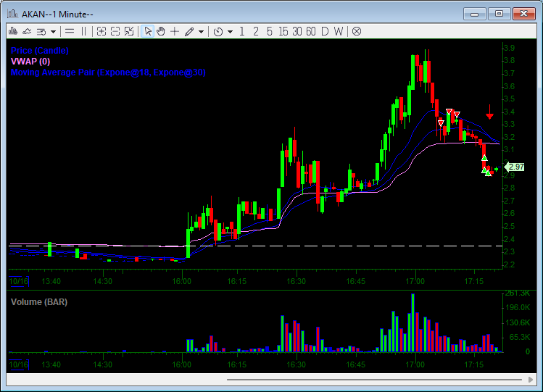Click the Price (Candle) legend label
543x392 pixels.
pos(39,51)
